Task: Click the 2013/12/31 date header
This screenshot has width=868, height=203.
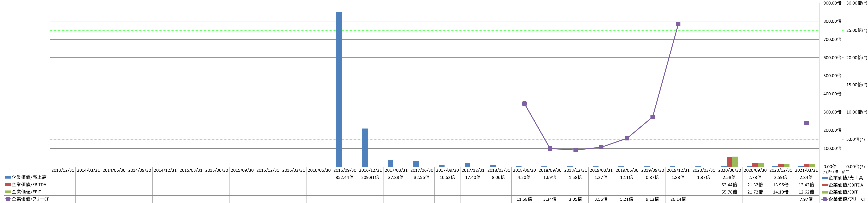Action: click(x=63, y=170)
